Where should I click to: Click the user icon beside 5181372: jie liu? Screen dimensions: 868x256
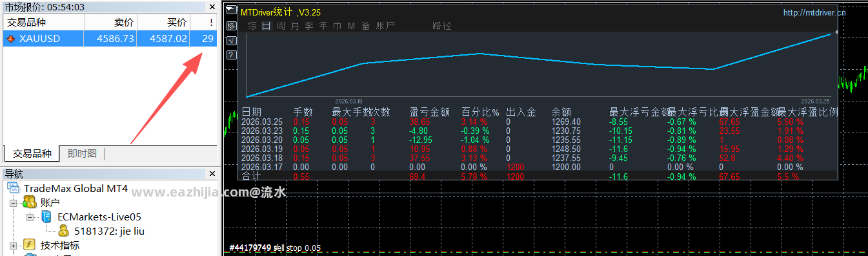click(x=63, y=231)
